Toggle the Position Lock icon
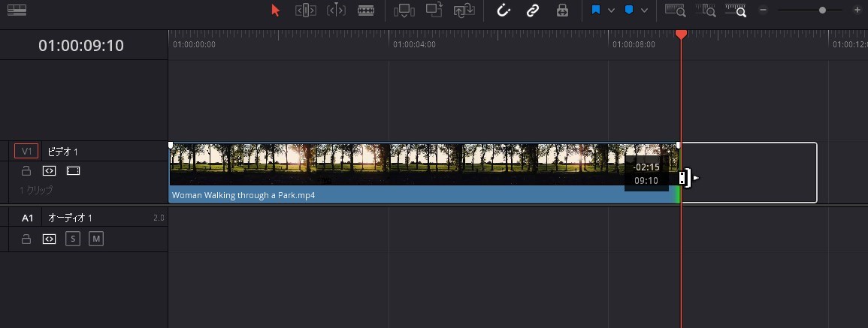868x328 pixels. click(x=562, y=10)
